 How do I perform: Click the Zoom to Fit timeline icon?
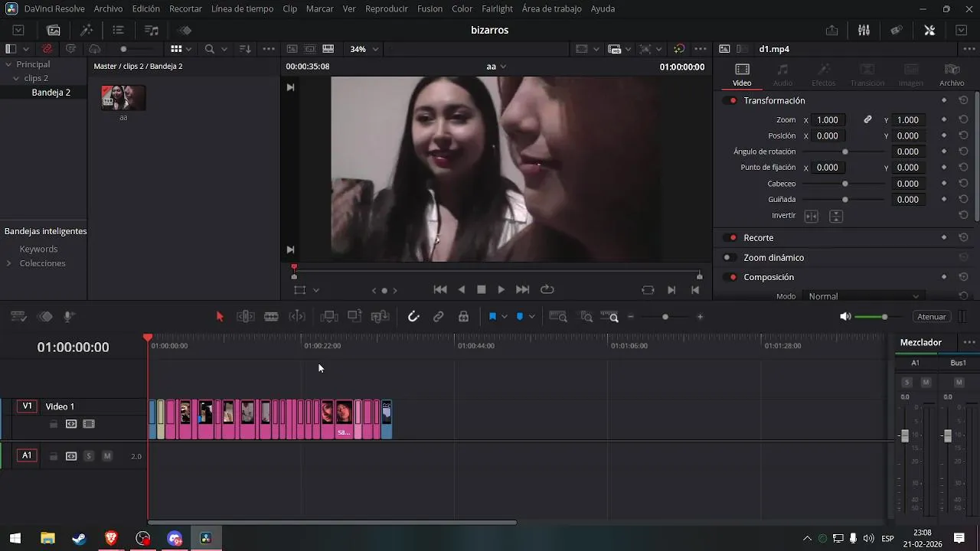558,317
